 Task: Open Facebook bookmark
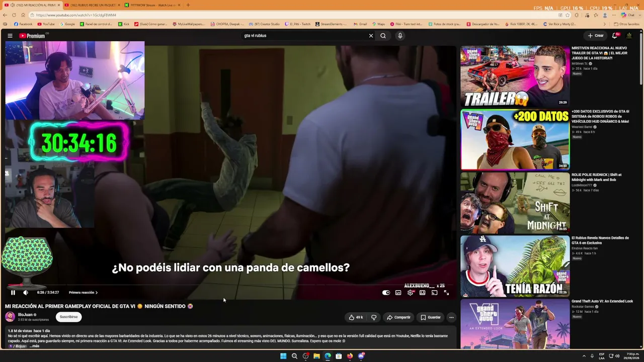pos(23,24)
